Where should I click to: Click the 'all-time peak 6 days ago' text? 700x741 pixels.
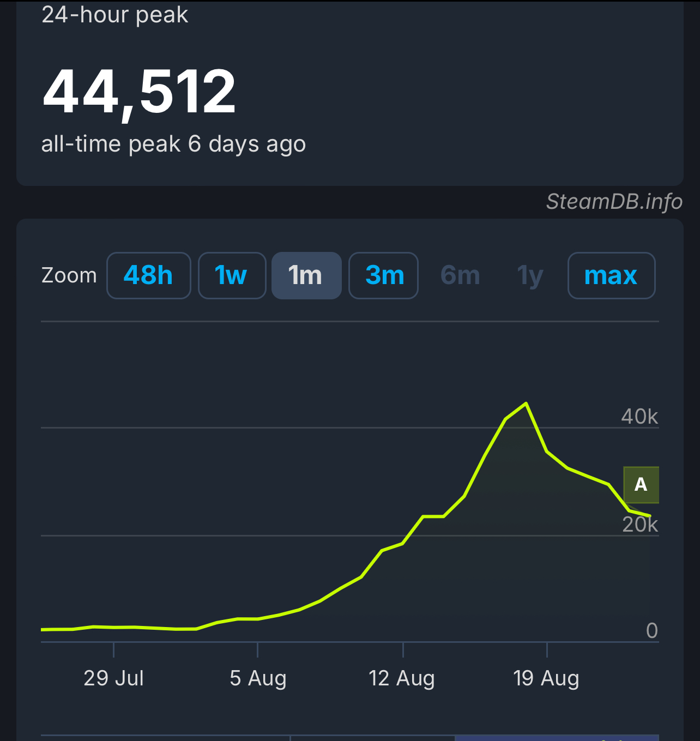[173, 144]
